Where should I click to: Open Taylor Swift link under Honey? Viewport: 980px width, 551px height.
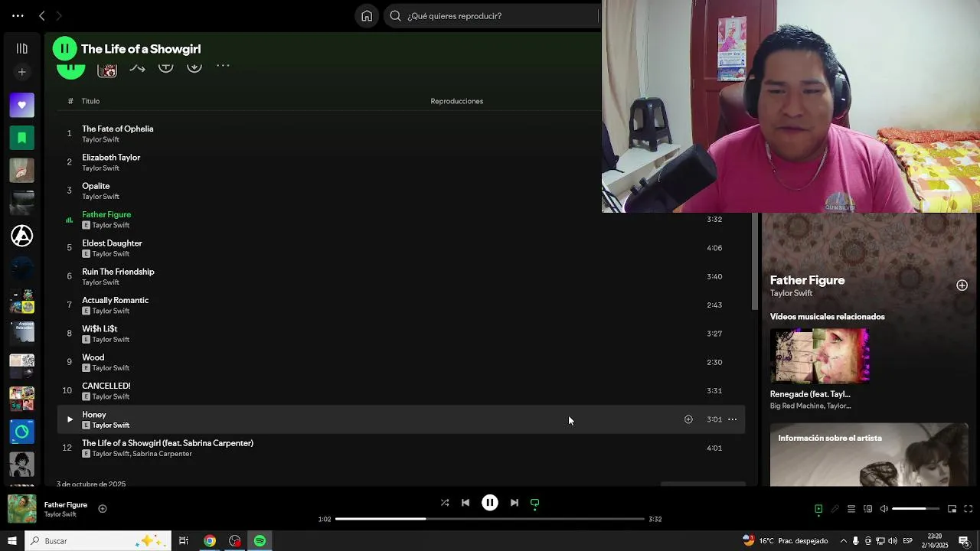111,425
